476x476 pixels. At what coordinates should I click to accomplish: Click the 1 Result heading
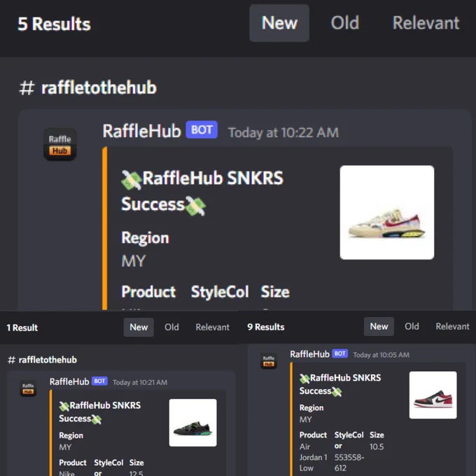tap(22, 328)
